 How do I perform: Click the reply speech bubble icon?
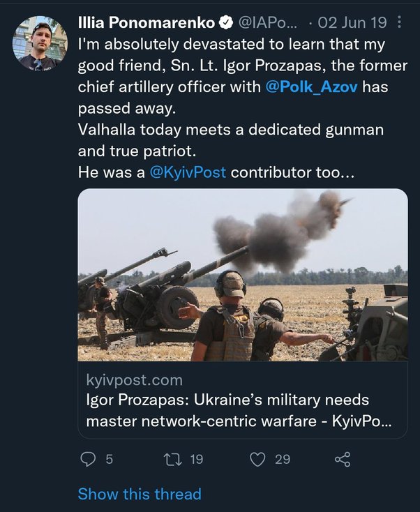coord(88,458)
